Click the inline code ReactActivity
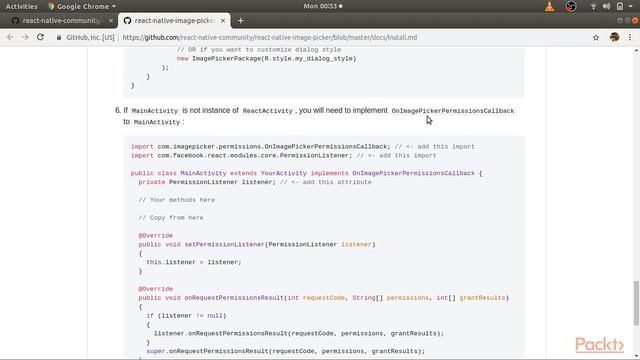Viewport: 640px width, 360px height. click(x=268, y=111)
